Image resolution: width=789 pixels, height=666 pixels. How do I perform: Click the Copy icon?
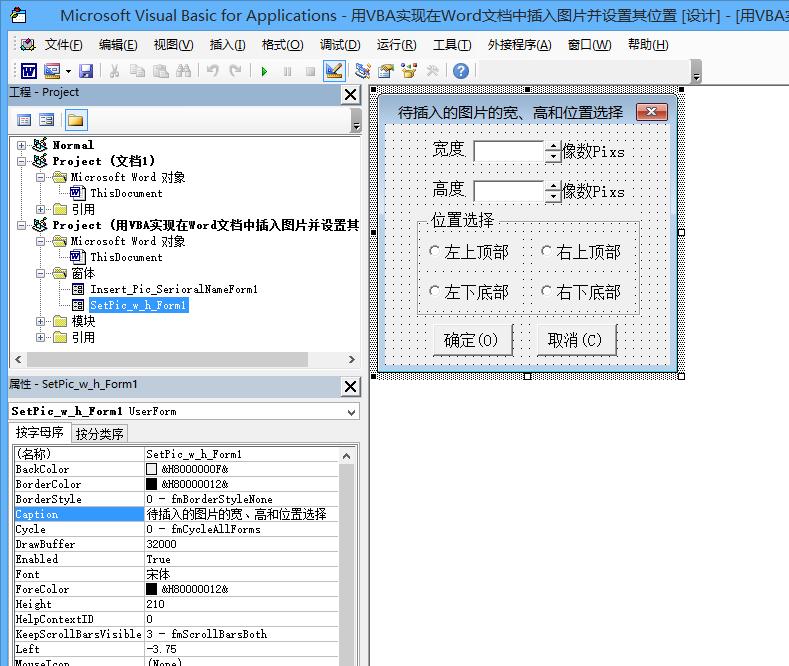pos(137,71)
